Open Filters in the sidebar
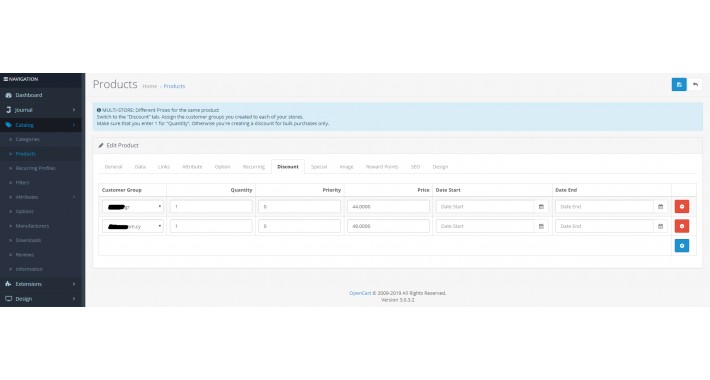The width and height of the screenshot is (710, 380). (x=22, y=183)
